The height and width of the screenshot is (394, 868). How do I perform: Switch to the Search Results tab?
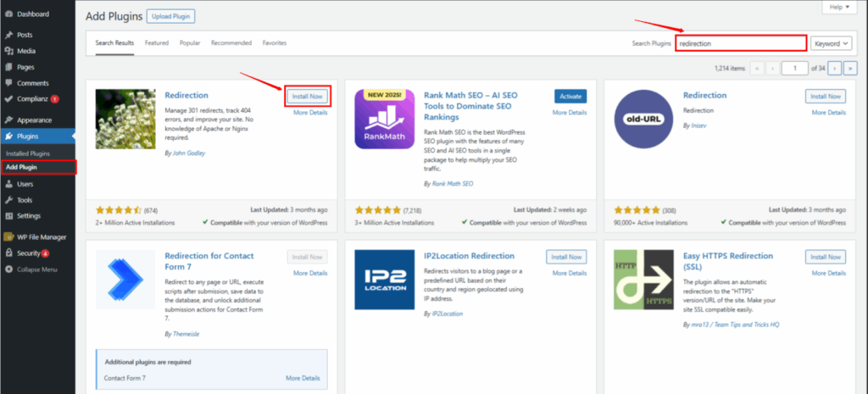click(x=114, y=43)
